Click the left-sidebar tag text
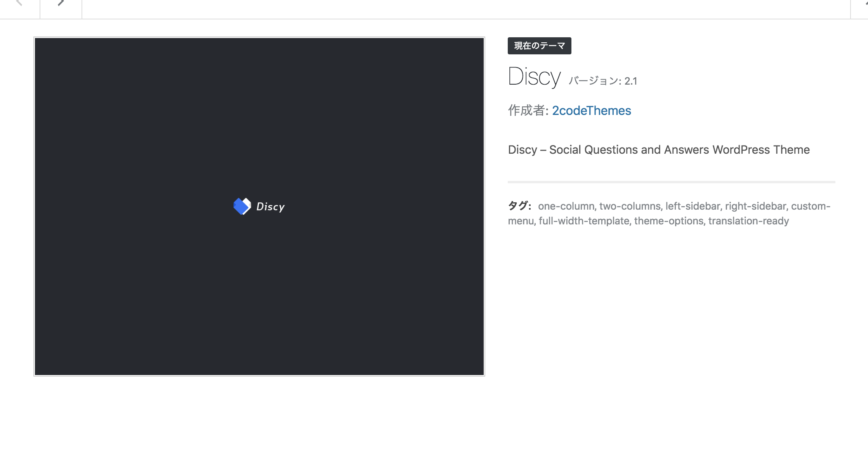The image size is (868, 455). pos(693,206)
